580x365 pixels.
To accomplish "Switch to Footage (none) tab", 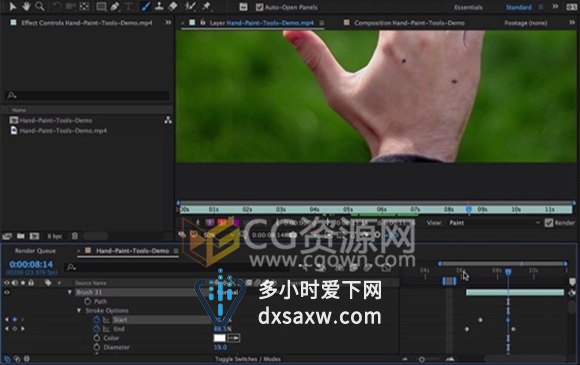I will point(525,23).
